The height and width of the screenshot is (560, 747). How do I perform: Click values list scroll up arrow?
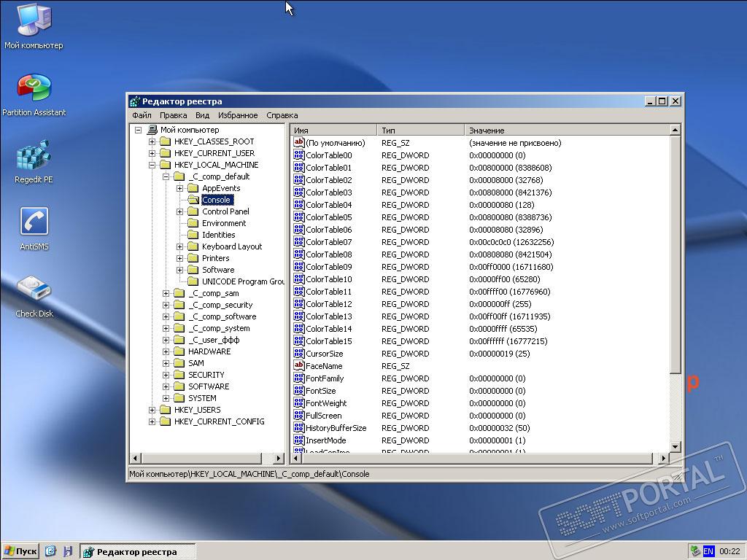[675, 130]
